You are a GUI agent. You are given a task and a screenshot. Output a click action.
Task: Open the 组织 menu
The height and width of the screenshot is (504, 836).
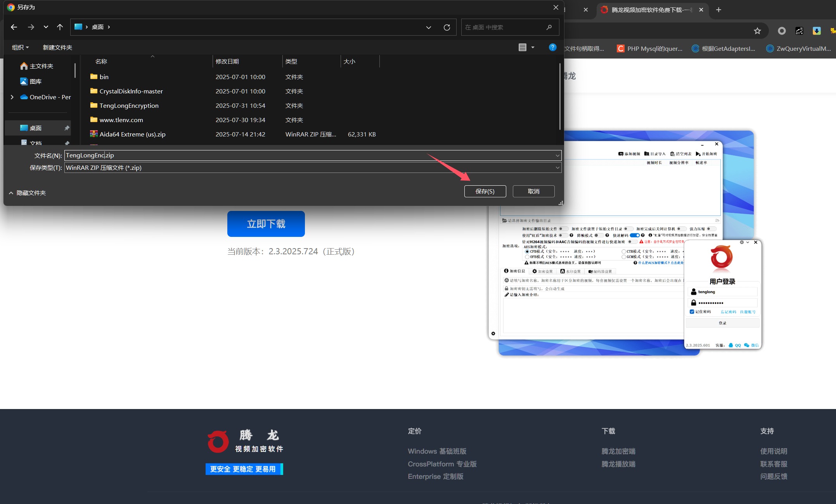tap(20, 47)
